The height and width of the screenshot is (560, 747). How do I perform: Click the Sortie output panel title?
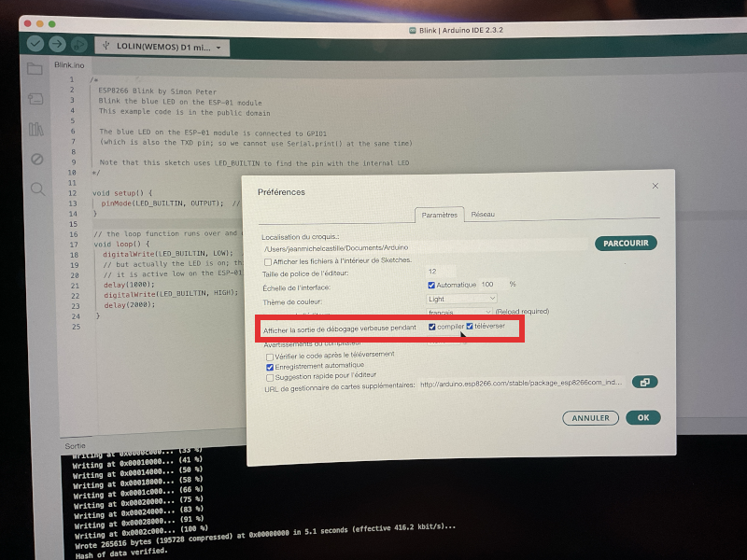(76, 446)
